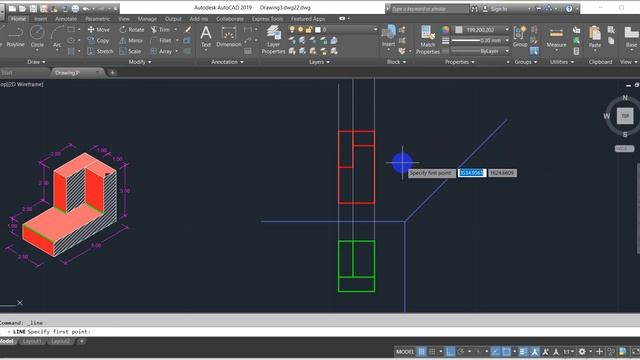Select the Arc tool
The height and width of the screenshot is (360, 640).
(57, 37)
